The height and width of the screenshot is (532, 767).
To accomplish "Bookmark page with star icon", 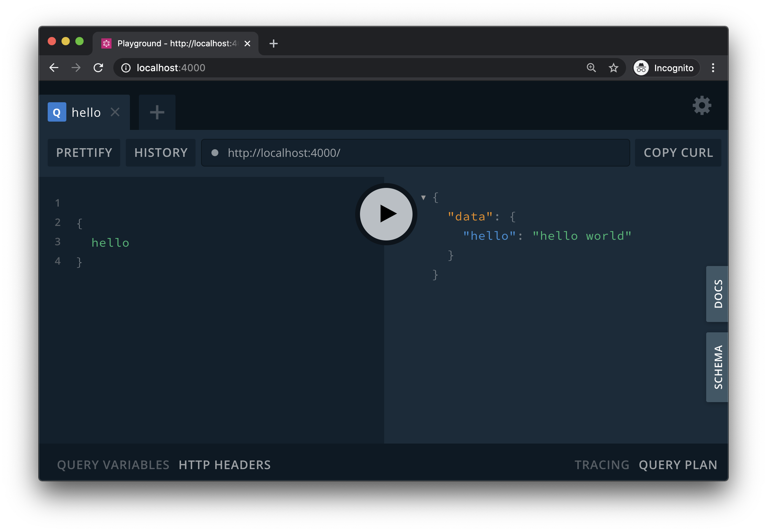I will [613, 68].
